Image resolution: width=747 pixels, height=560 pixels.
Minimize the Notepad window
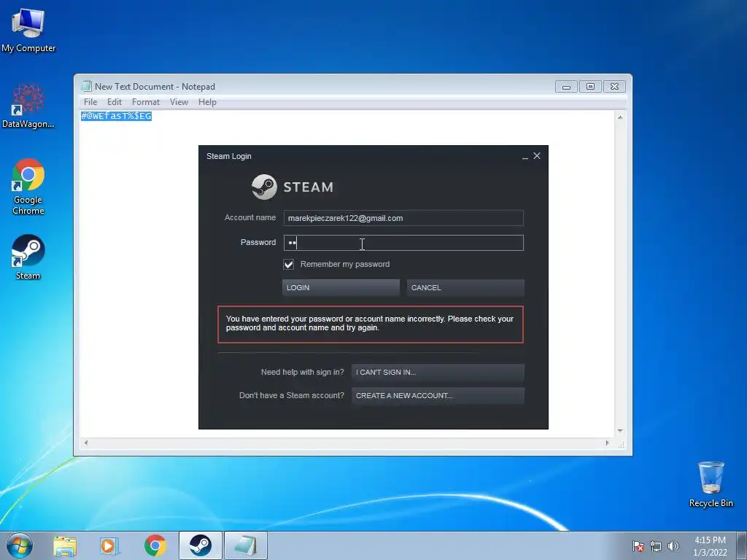(566, 86)
